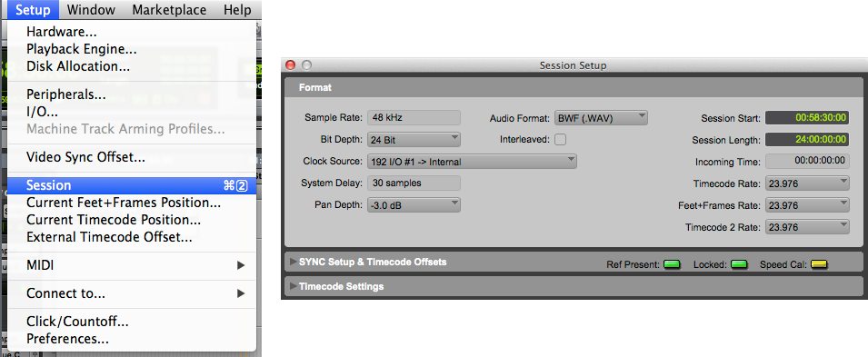Click the Session Length timecode field
868x357 pixels.
807,140
